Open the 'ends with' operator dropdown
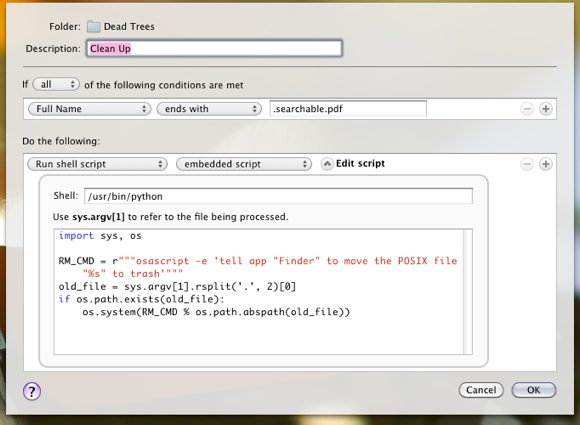This screenshot has width=580, height=425. click(x=209, y=109)
